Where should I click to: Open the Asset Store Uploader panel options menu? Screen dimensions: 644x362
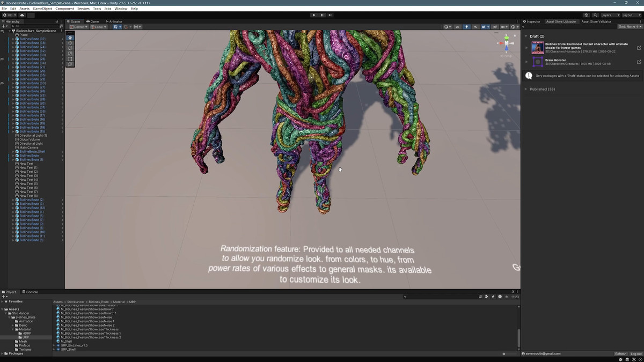click(x=641, y=21)
